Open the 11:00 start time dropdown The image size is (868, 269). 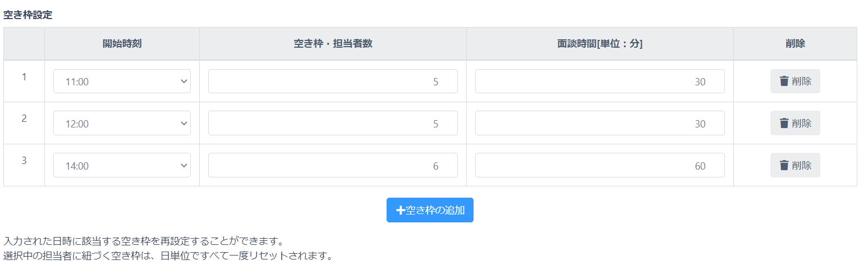[122, 81]
